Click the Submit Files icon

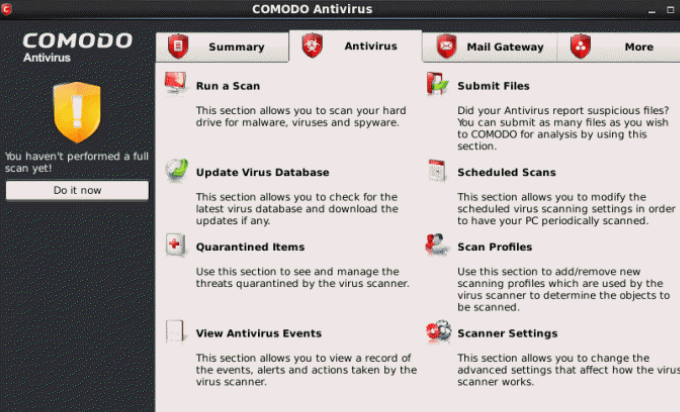click(x=437, y=83)
